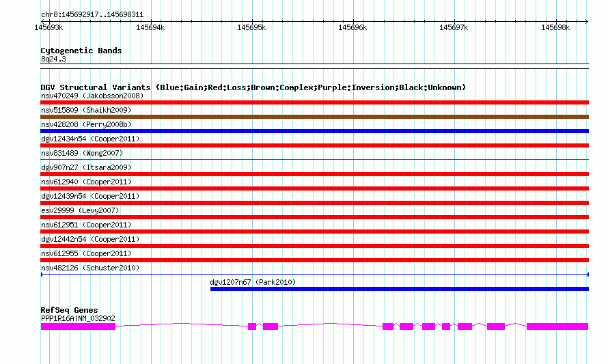Click the last PPP1R16A exon block
This screenshot has width=608, height=364.
tap(557, 326)
